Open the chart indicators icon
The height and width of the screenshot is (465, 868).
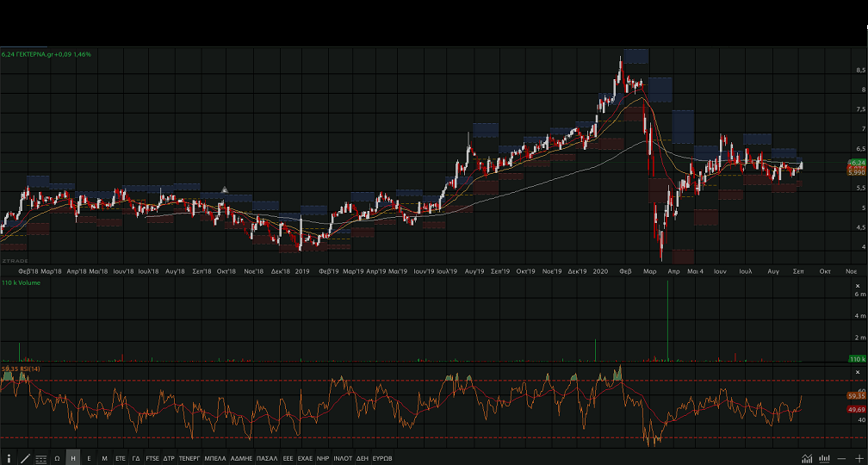807,458
